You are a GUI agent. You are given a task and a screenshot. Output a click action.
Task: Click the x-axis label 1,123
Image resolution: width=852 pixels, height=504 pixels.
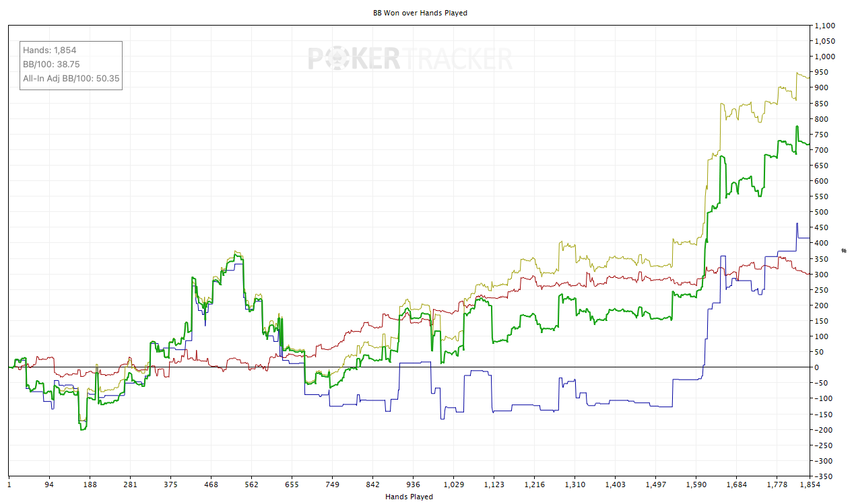click(x=494, y=484)
